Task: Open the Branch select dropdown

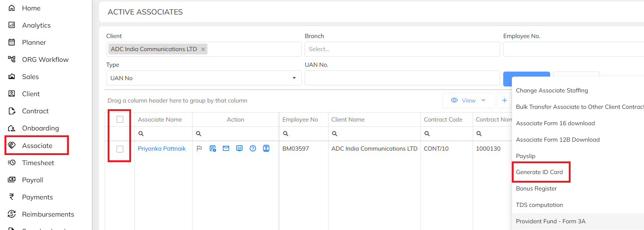Action: [x=402, y=49]
